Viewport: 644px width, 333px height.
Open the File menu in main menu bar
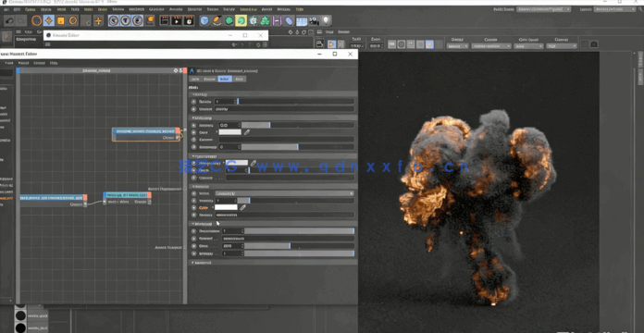coord(6,9)
